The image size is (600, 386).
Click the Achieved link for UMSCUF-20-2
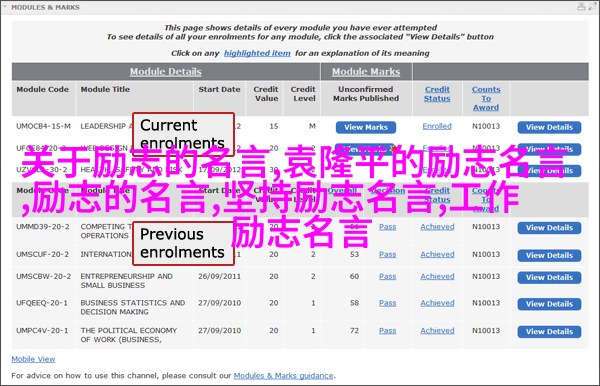[437, 254]
